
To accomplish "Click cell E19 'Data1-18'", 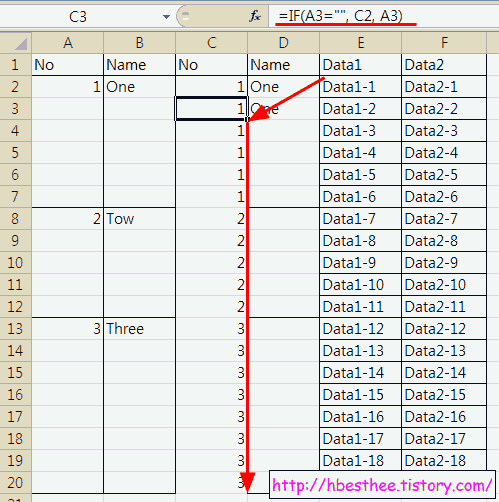I will coord(361,461).
